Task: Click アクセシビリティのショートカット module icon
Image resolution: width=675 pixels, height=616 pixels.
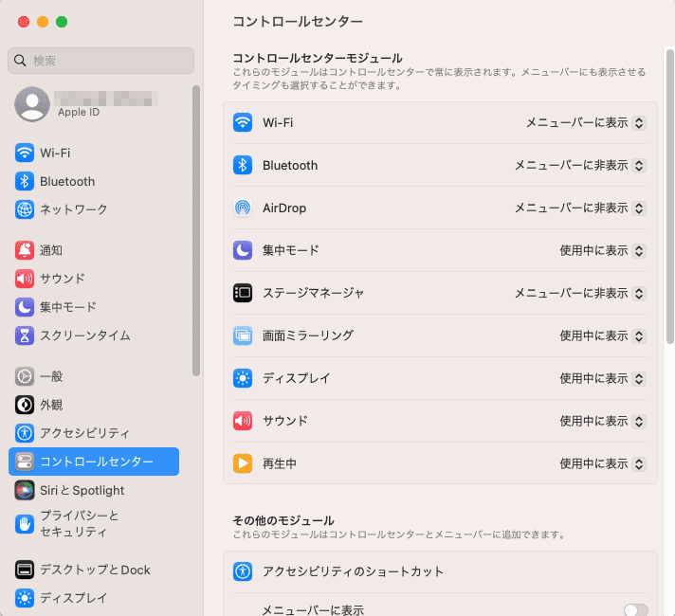Action: (243, 571)
